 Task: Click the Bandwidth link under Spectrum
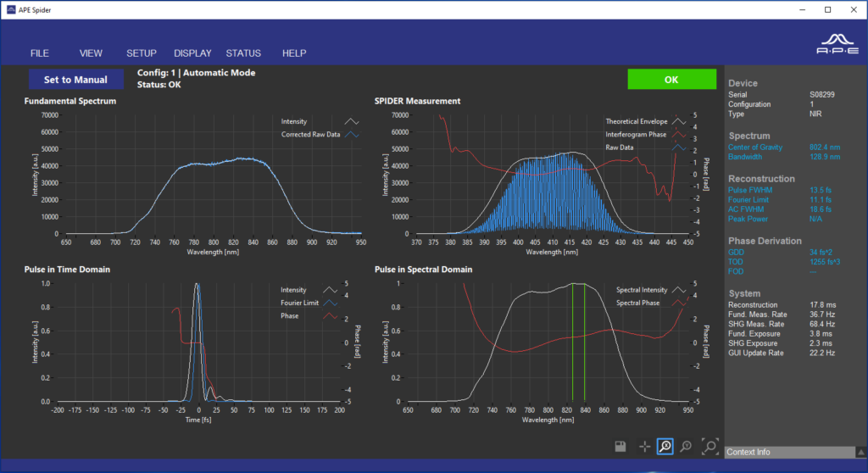(744, 157)
